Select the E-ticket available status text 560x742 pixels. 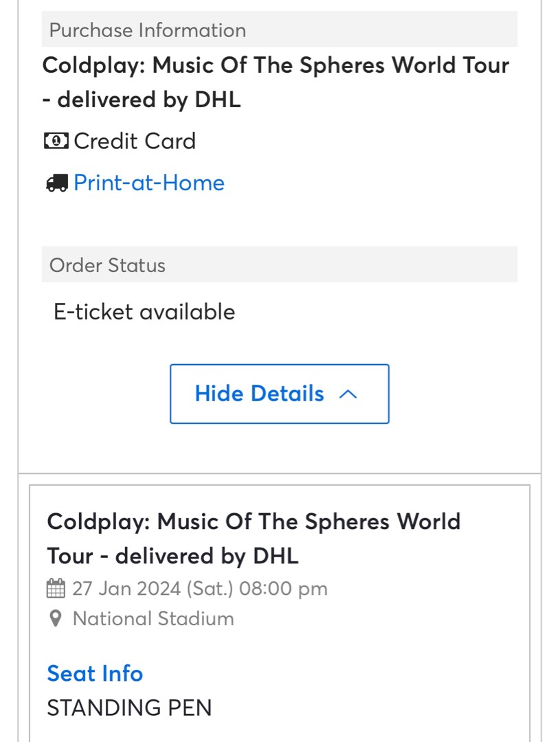[144, 311]
